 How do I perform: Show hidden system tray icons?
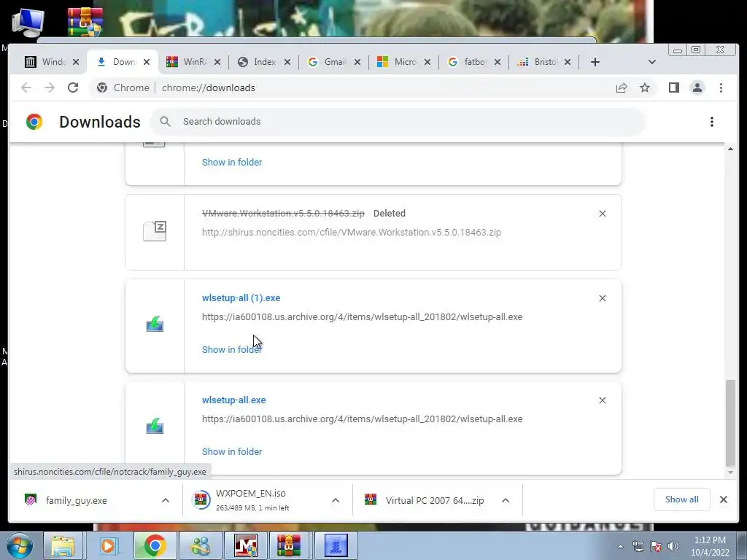tap(620, 546)
